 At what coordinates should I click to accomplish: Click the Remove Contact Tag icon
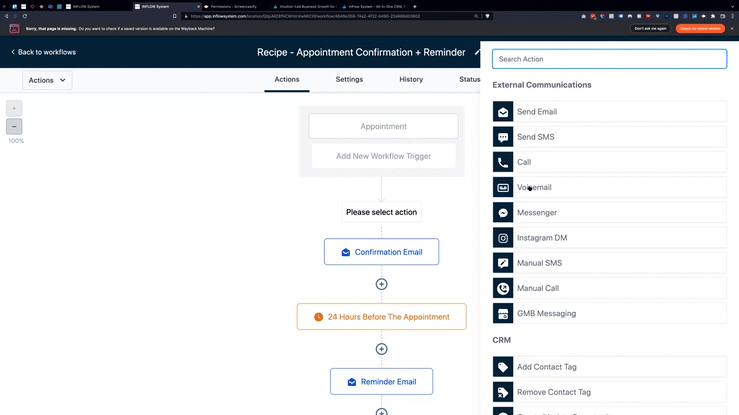(503, 392)
